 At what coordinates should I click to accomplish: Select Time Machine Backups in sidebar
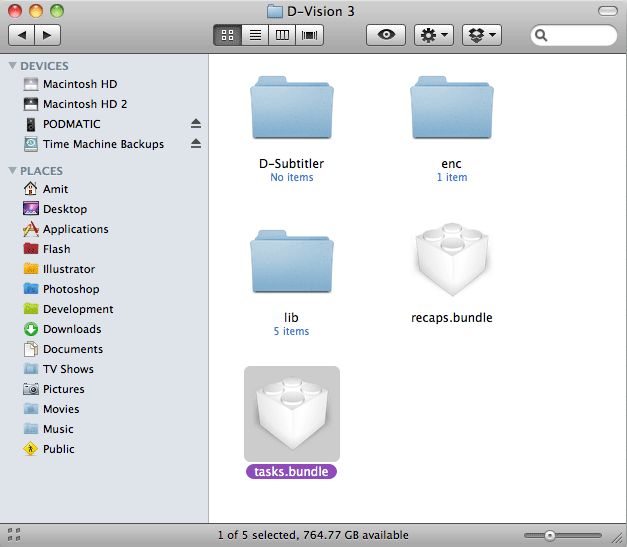[x=104, y=144]
